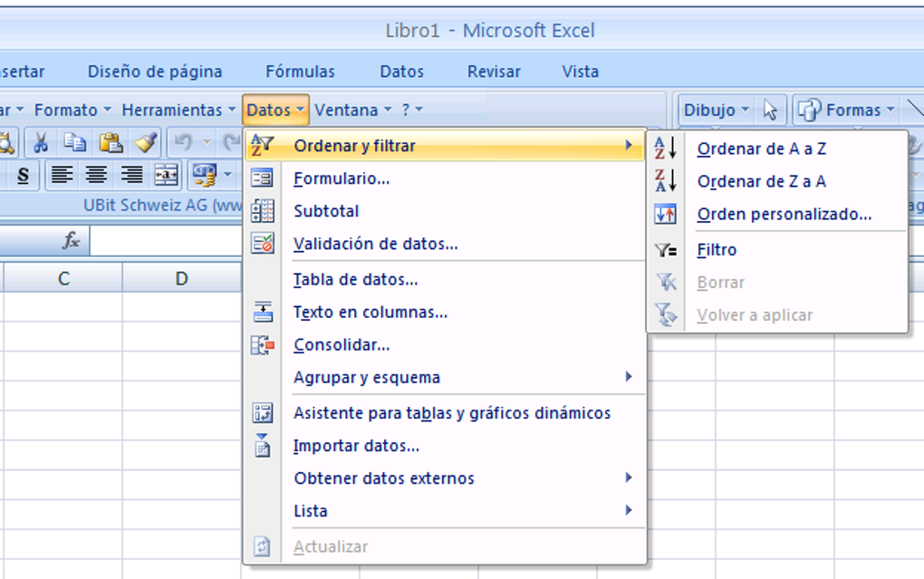The image size is (924, 579).
Task: Select column C header
Action: point(63,277)
